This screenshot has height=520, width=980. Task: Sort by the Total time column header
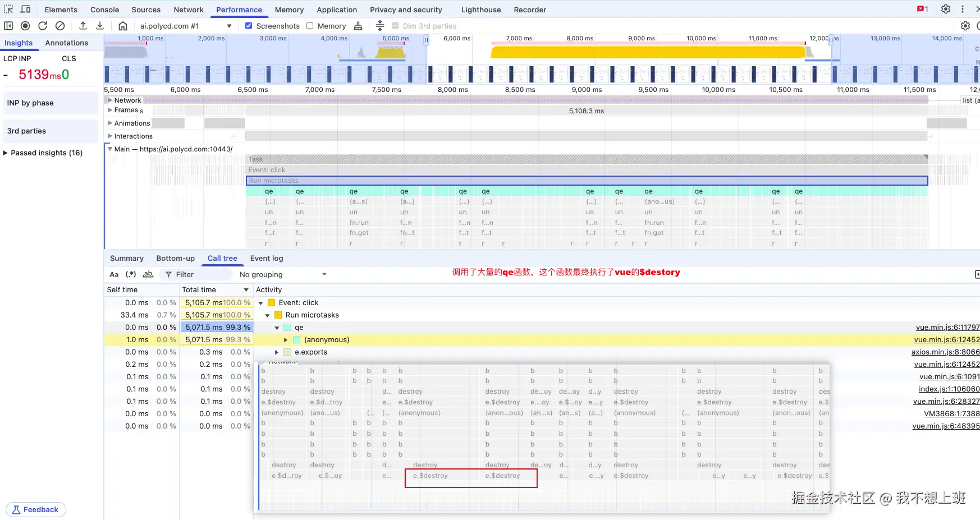point(216,289)
